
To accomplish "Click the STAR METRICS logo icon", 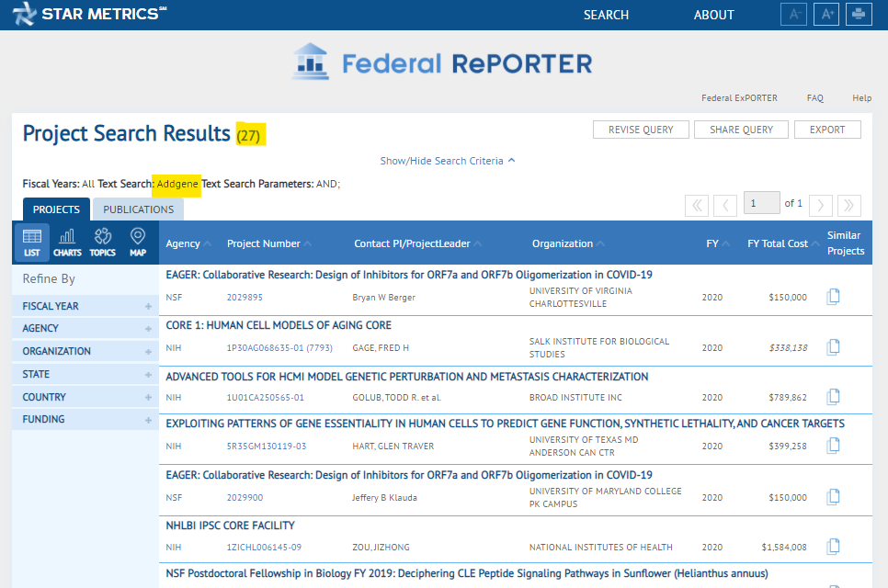I will tap(24, 14).
